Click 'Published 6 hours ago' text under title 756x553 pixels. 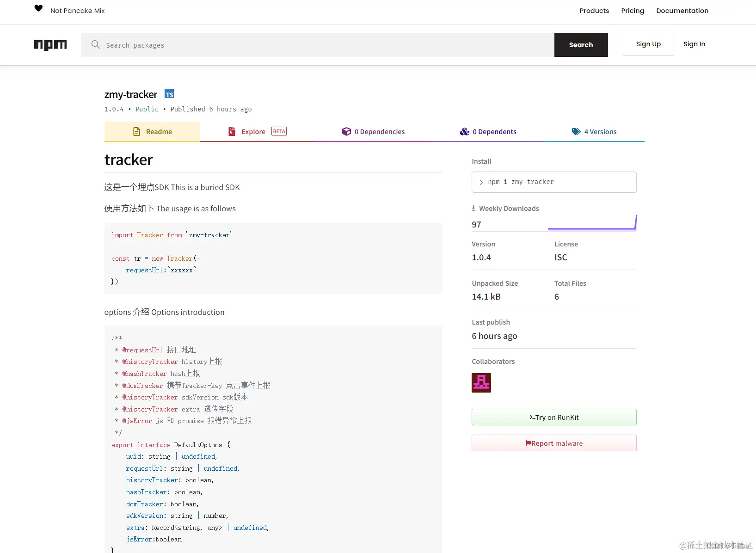[x=211, y=109]
